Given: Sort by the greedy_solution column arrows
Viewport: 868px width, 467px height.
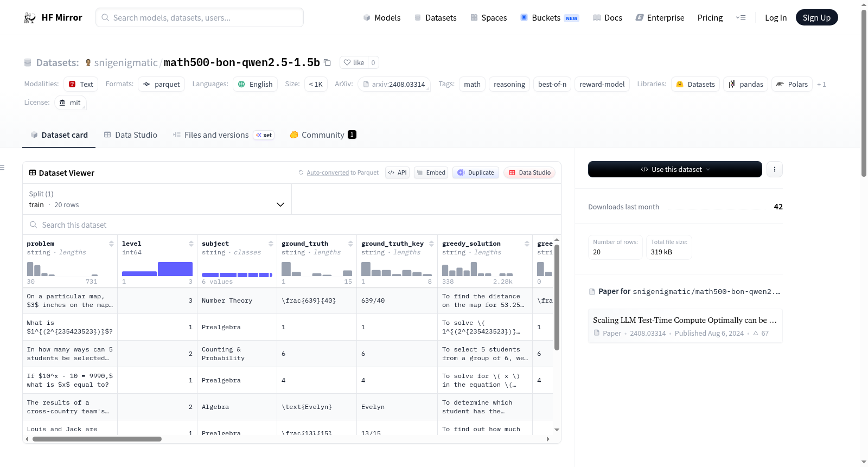Looking at the screenshot, I should [527, 244].
